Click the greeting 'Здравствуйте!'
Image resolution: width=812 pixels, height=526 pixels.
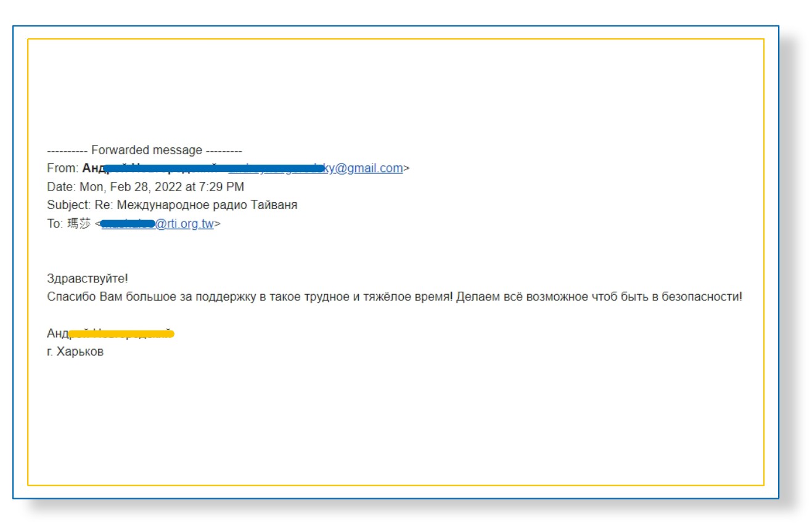pos(88,279)
